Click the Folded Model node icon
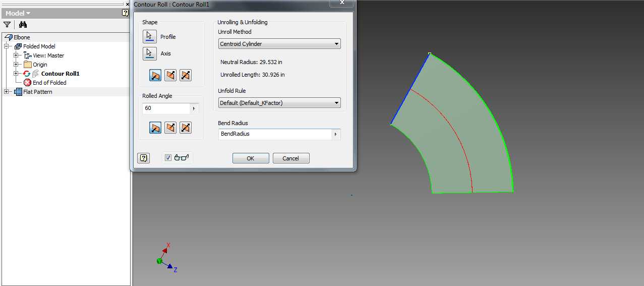 point(18,46)
